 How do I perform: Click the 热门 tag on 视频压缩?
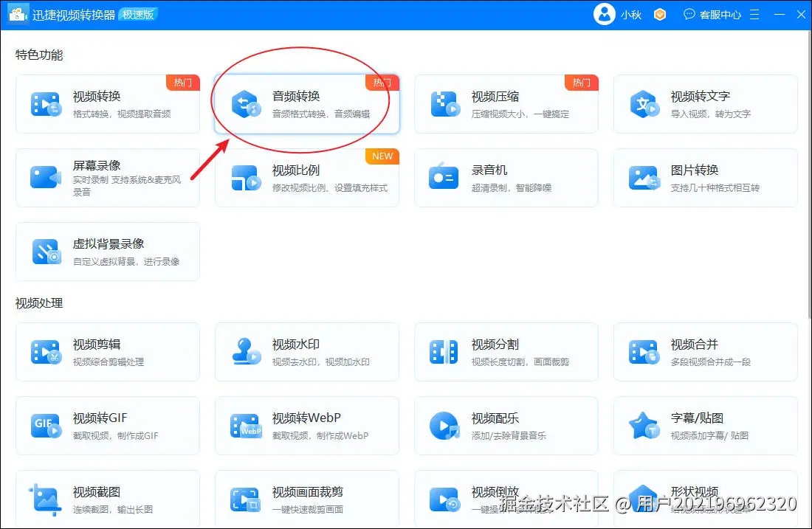582,83
